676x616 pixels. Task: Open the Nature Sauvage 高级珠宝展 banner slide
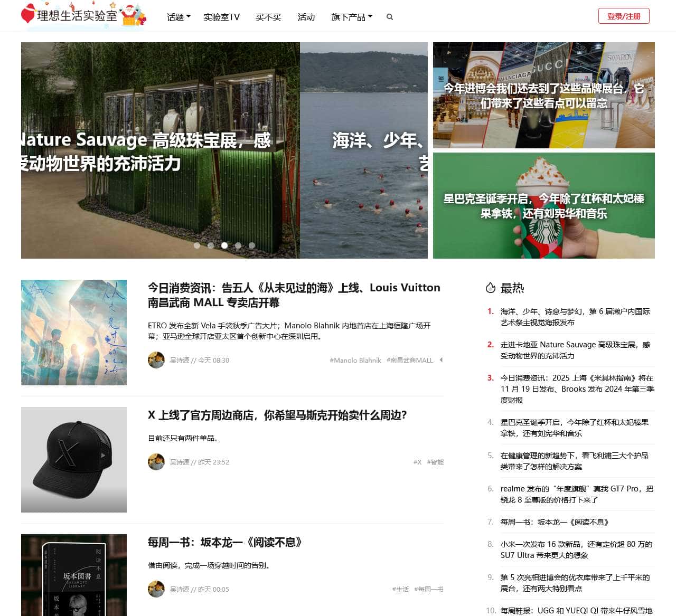click(161, 150)
